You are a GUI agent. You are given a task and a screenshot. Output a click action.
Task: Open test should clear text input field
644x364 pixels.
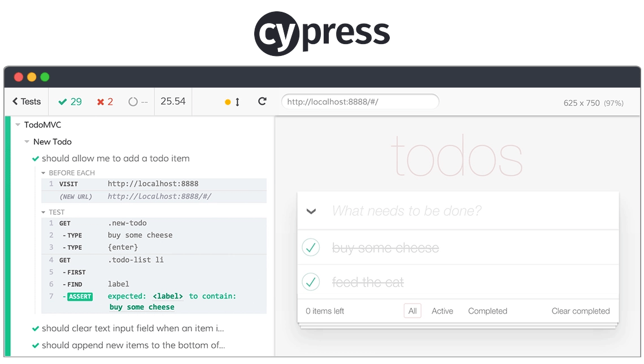tap(133, 328)
